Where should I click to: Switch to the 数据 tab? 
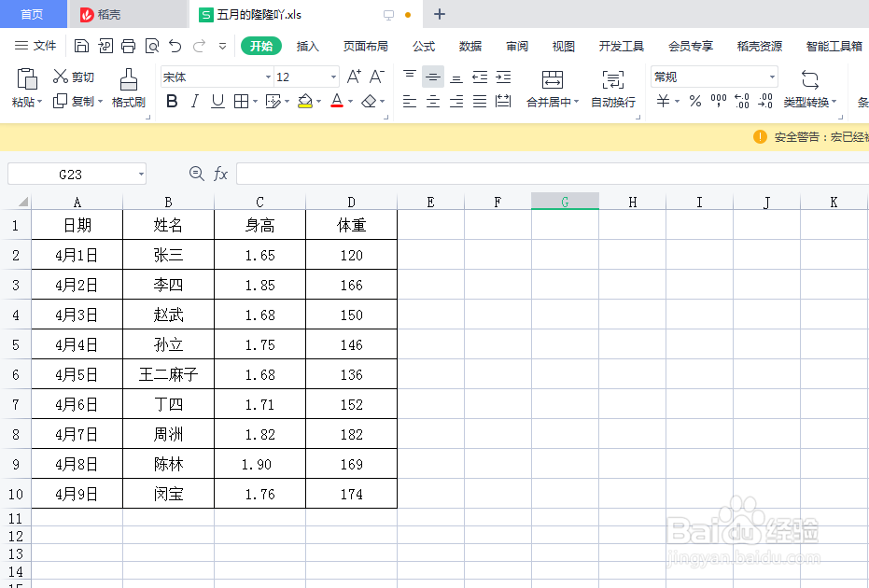click(x=470, y=46)
